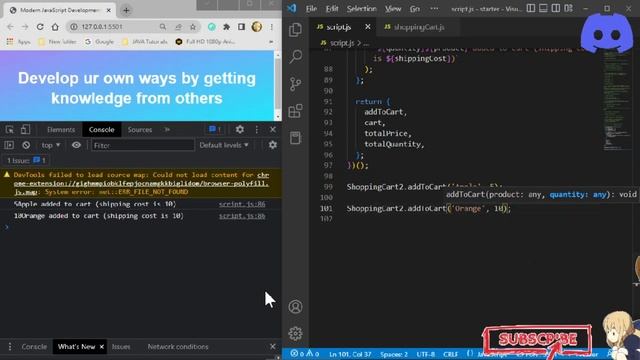The image size is (640, 360).
Task: Close the DevTools bottom drawer
Action: (x=273, y=347)
